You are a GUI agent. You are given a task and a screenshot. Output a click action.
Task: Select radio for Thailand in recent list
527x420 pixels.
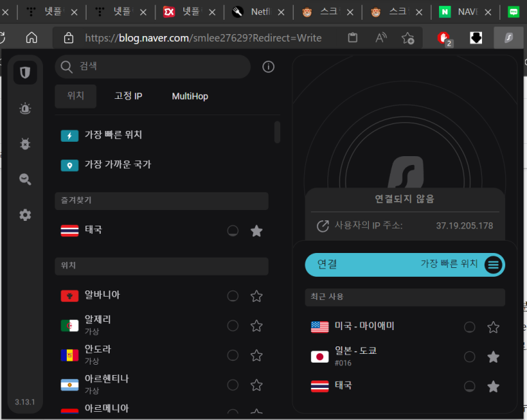click(469, 387)
